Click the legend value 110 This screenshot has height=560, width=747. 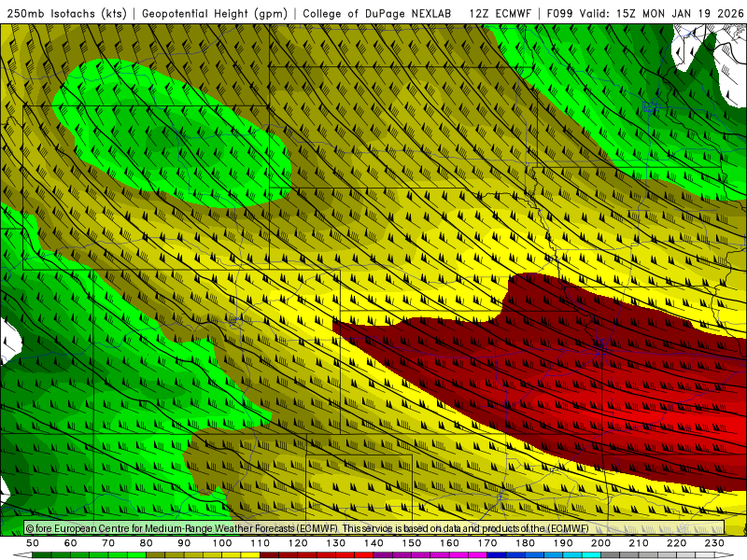pyautogui.click(x=260, y=543)
